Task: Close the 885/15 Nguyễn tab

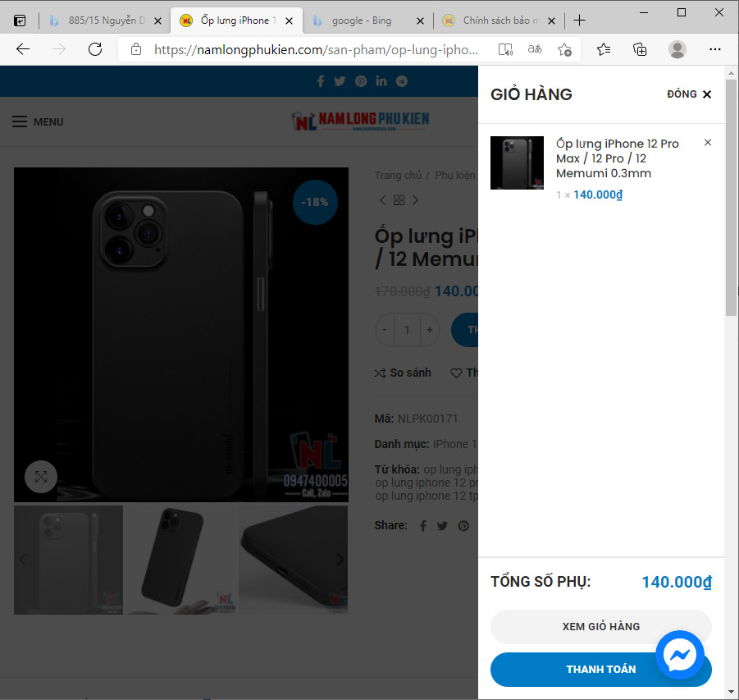Action: (157, 21)
